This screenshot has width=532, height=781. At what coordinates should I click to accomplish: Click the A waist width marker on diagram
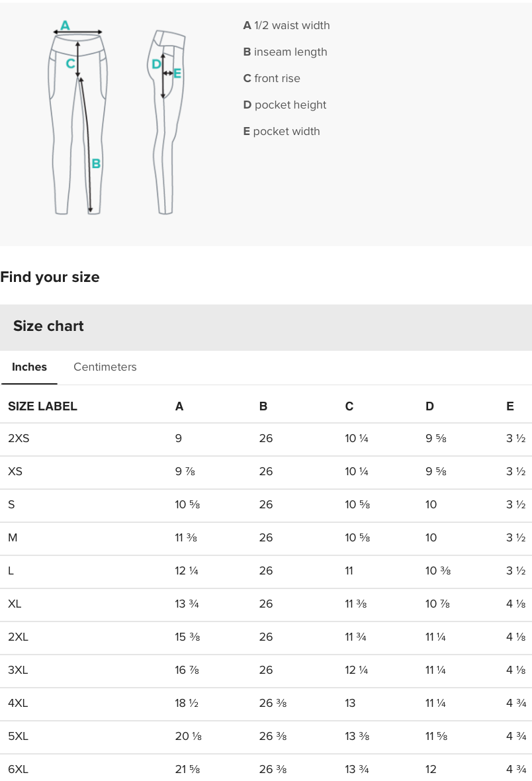65,26
